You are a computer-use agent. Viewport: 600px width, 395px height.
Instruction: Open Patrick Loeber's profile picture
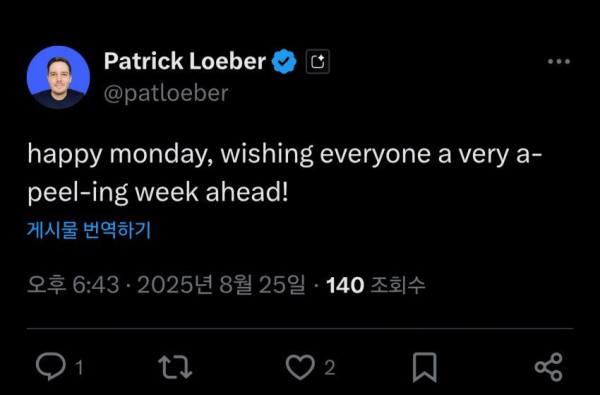click(x=58, y=77)
